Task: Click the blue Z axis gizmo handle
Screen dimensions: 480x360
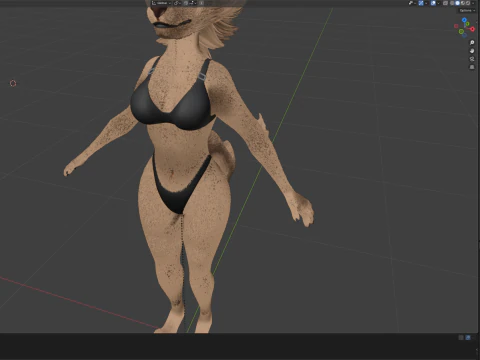Action: click(464, 20)
